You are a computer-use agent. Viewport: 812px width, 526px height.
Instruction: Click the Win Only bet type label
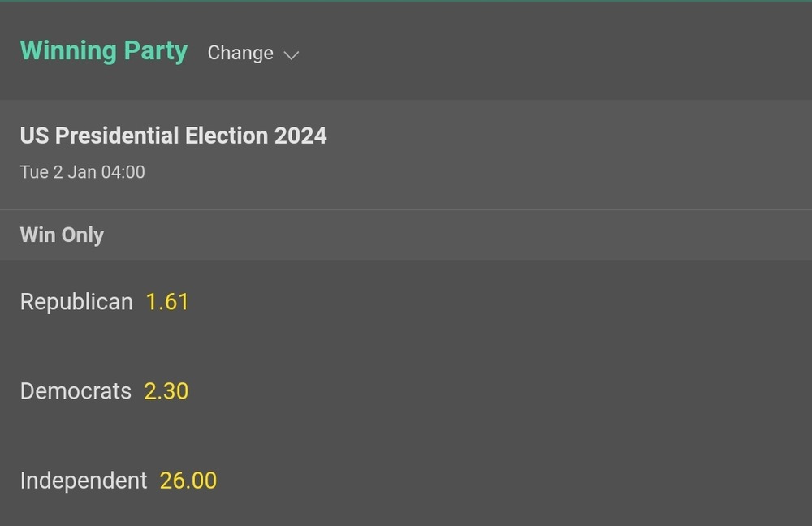click(62, 235)
